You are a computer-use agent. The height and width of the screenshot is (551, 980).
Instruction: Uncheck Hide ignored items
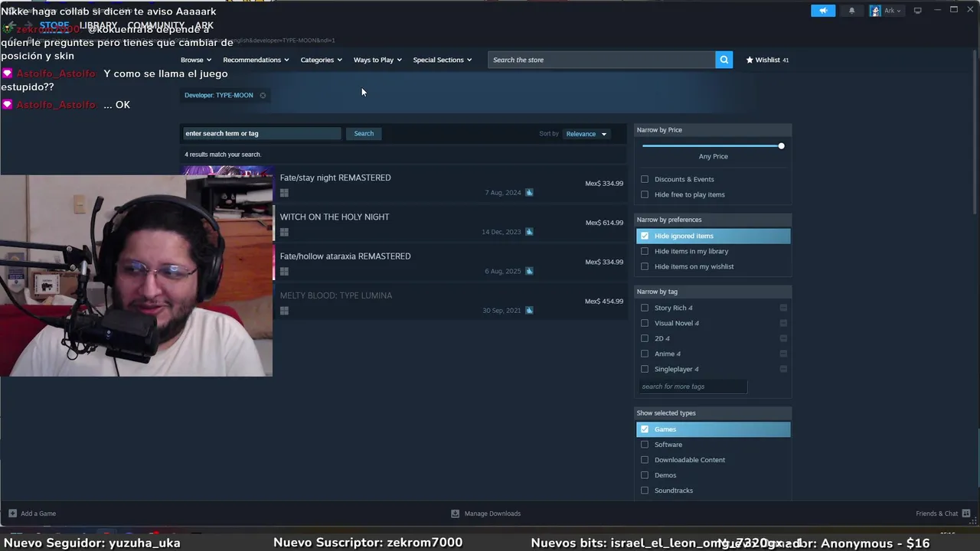[645, 236]
